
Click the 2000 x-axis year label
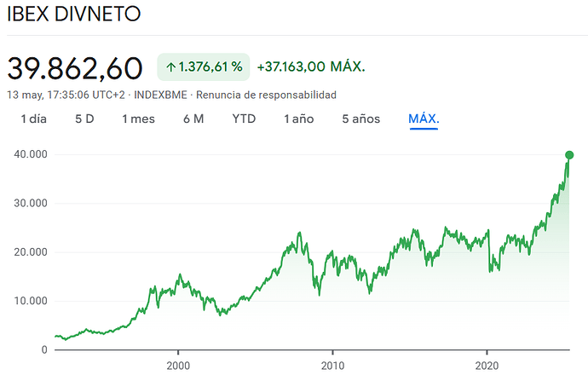[178, 365]
